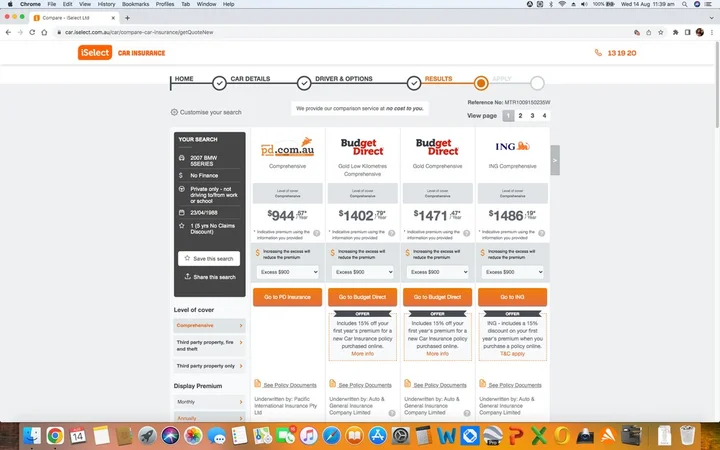Select Comprehensive level of cover
The height and width of the screenshot is (450, 720).
pos(209,326)
